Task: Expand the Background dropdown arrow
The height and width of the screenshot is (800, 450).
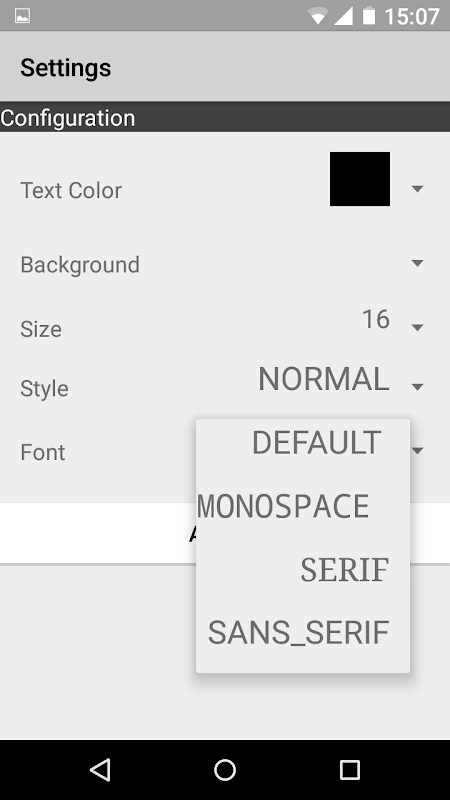Action: [417, 263]
